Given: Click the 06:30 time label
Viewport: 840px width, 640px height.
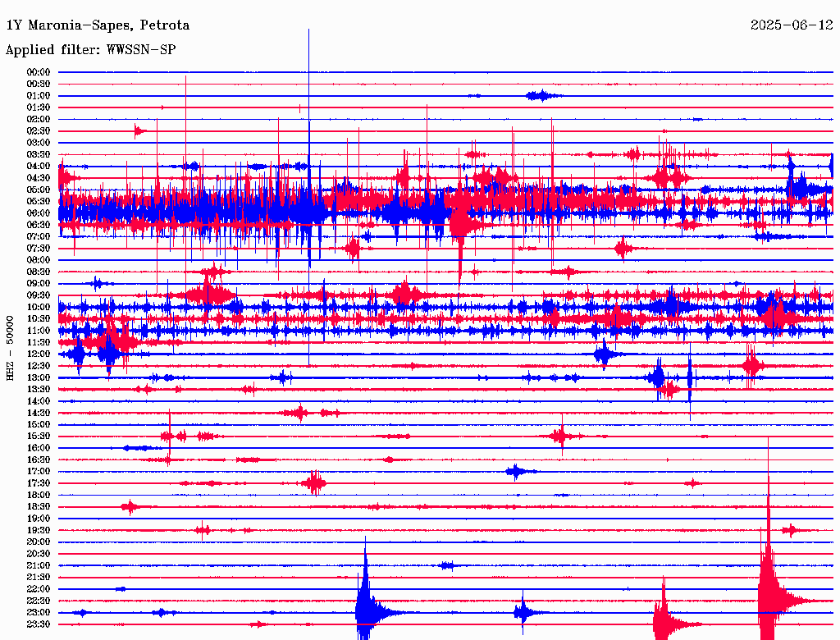Looking at the screenshot, I should click(39, 225).
